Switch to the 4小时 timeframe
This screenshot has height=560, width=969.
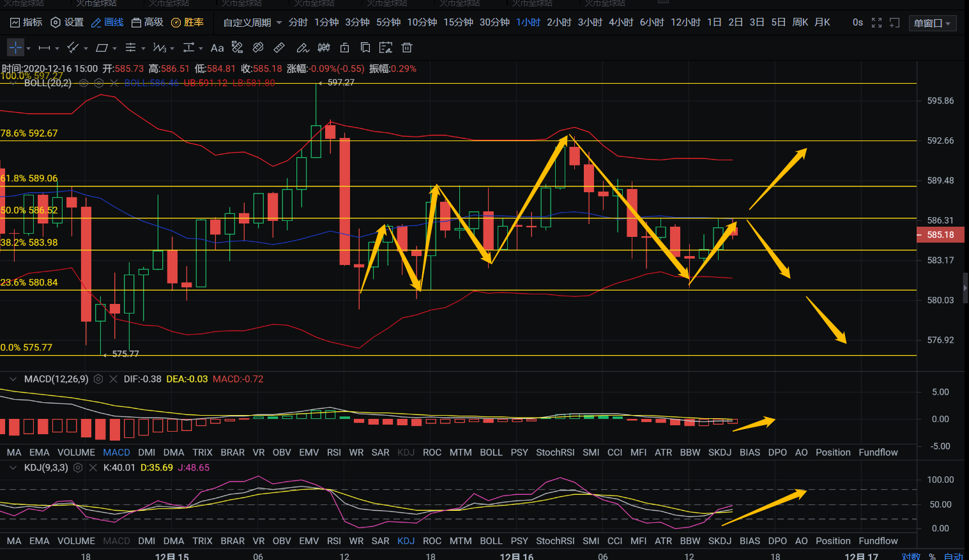(x=620, y=22)
